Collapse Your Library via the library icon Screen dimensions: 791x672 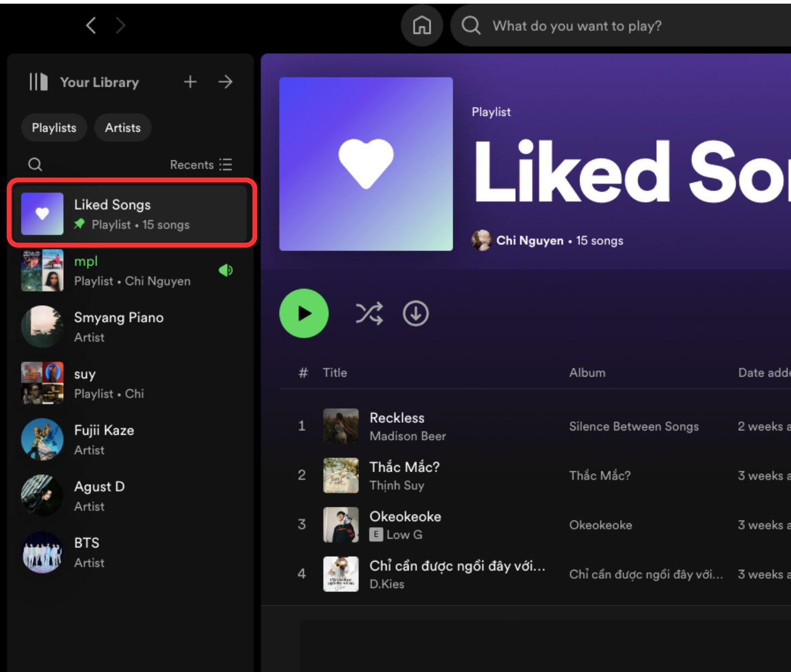[x=38, y=82]
